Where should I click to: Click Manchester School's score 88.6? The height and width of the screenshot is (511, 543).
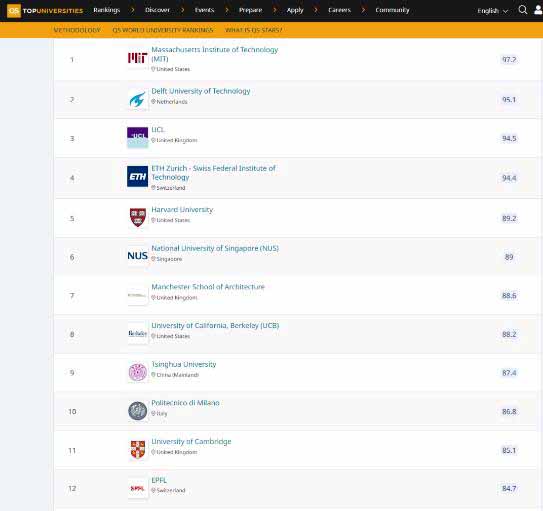[x=509, y=295]
